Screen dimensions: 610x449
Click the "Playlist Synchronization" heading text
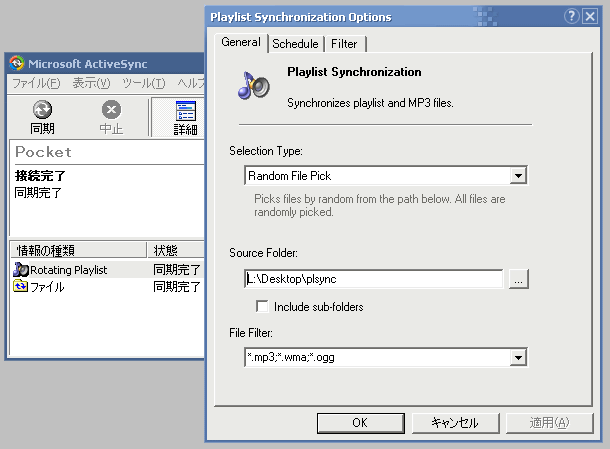tap(354, 72)
